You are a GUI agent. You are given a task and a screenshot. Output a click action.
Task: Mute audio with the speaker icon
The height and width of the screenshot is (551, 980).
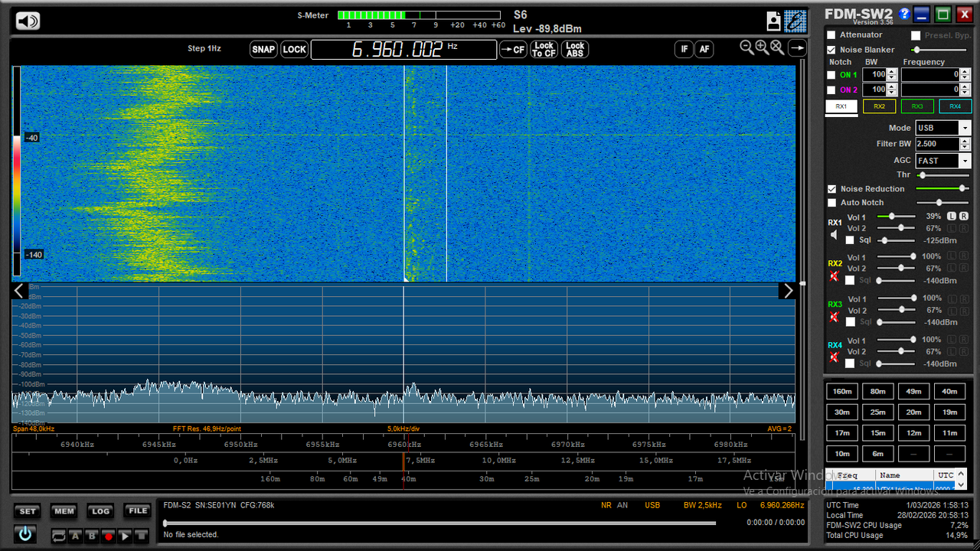28,21
